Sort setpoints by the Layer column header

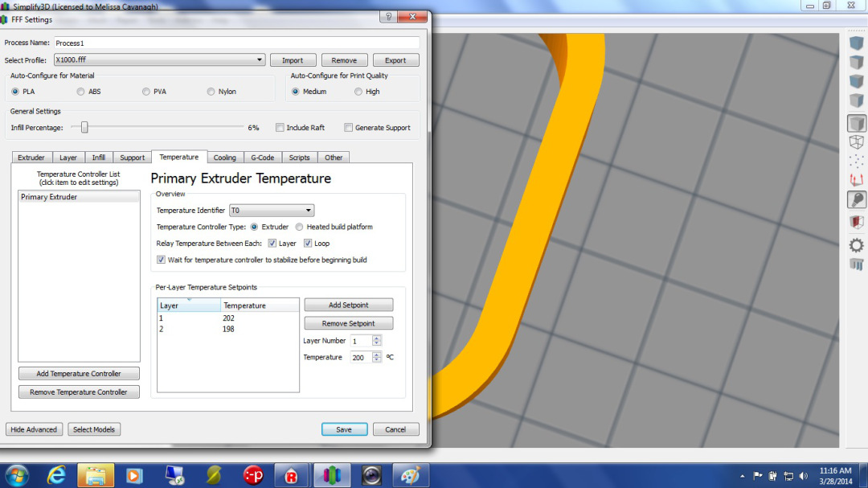(188, 306)
